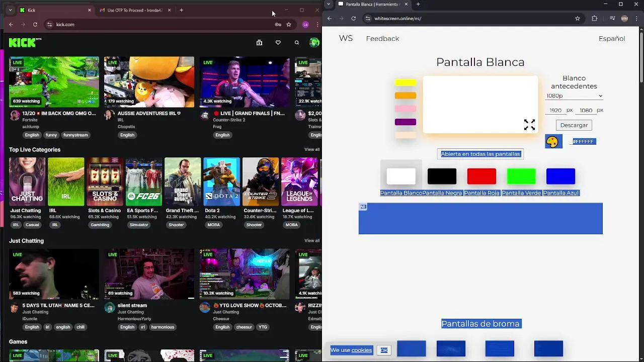Open Kick clips icon in header
The width and height of the screenshot is (644, 362).
tap(259, 43)
